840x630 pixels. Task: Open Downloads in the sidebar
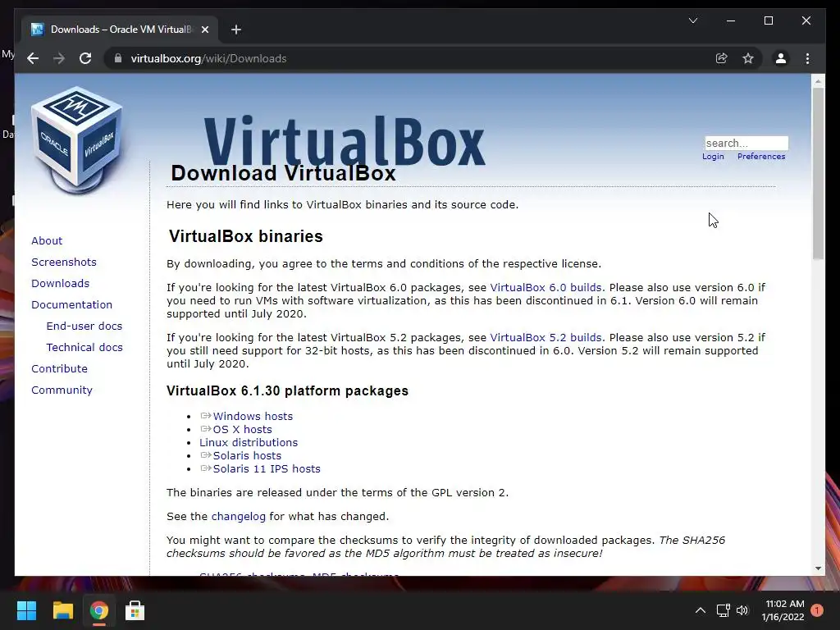coord(60,283)
